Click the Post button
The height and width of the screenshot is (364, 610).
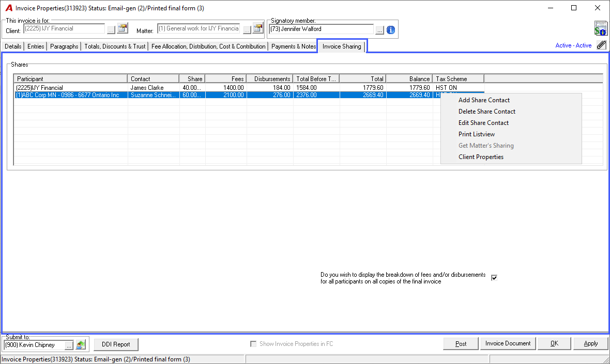[461, 344]
